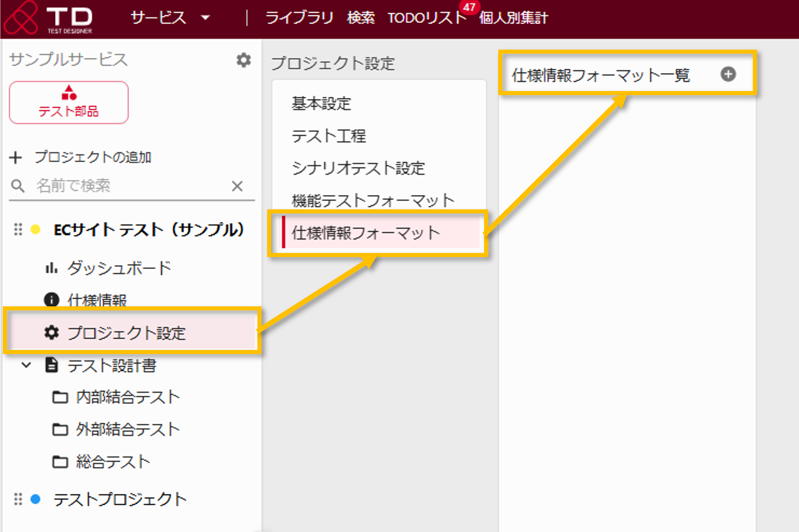
Task: Click the プロジェクト設定 gear icon
Action: (51, 332)
